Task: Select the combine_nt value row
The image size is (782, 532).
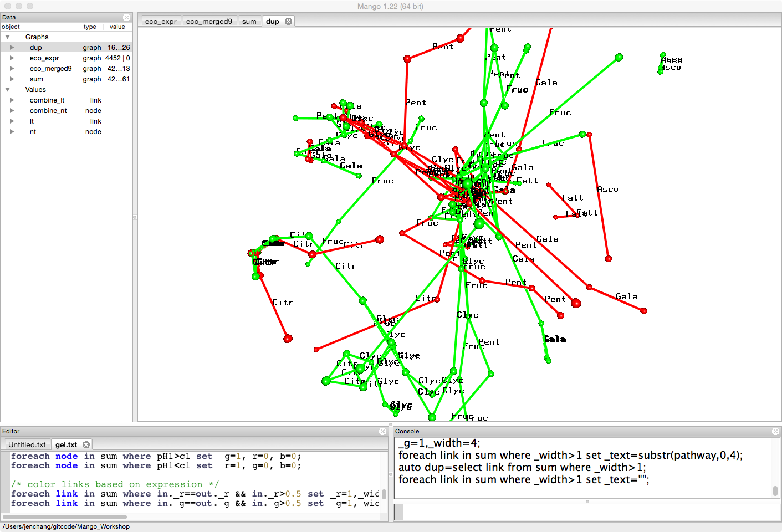Action: point(48,111)
